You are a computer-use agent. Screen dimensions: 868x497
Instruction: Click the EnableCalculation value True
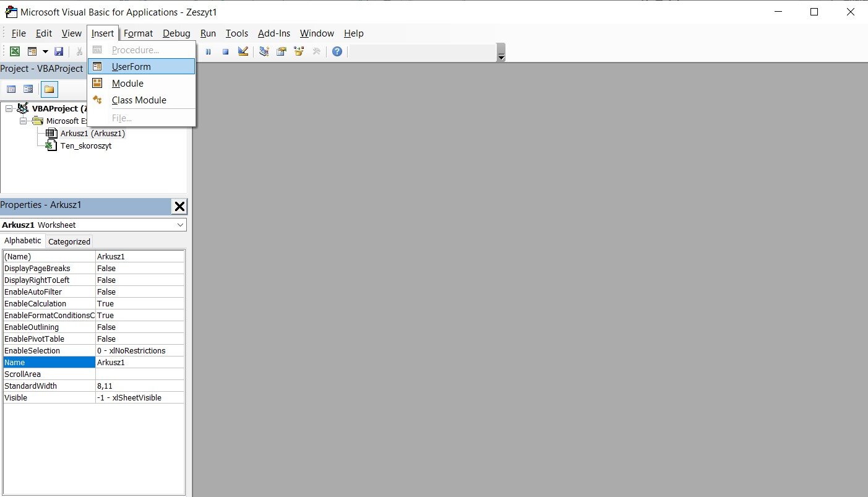[140, 303]
